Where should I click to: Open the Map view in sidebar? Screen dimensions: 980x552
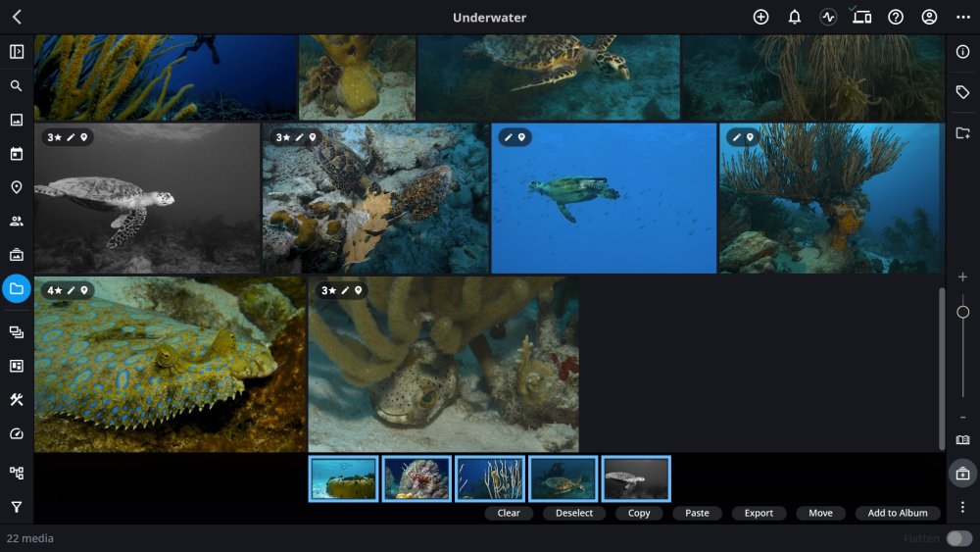[x=17, y=187]
